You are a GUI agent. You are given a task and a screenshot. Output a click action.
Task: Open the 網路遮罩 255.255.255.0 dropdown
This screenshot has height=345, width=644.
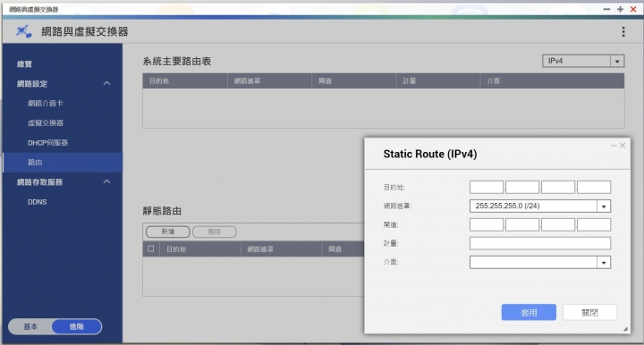click(x=540, y=206)
